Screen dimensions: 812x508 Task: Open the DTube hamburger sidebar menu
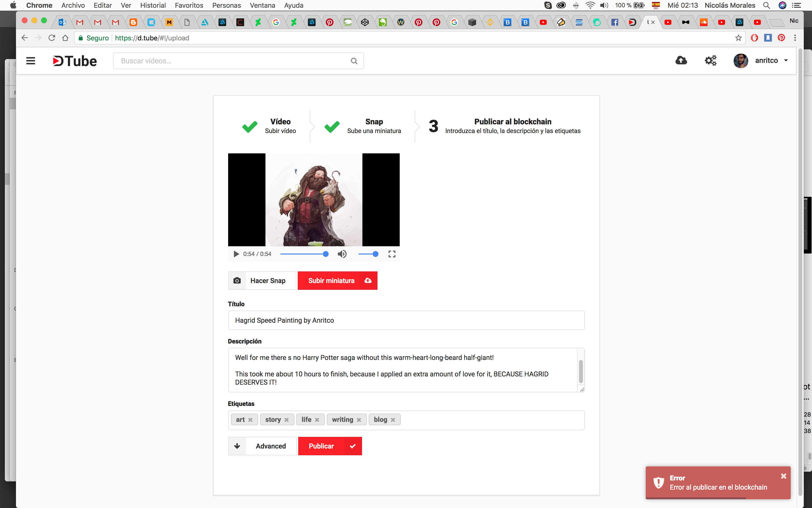[x=30, y=61]
